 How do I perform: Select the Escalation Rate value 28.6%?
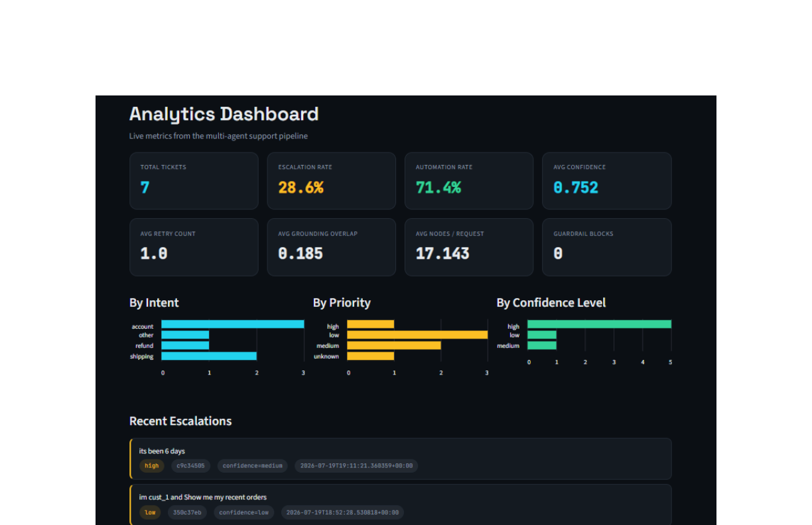click(x=301, y=188)
